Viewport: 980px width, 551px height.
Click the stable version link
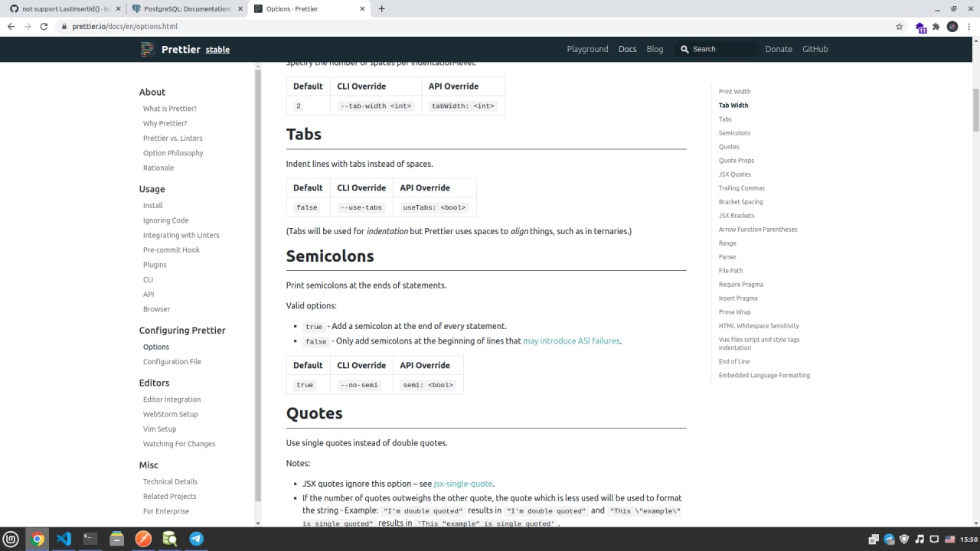[217, 50]
